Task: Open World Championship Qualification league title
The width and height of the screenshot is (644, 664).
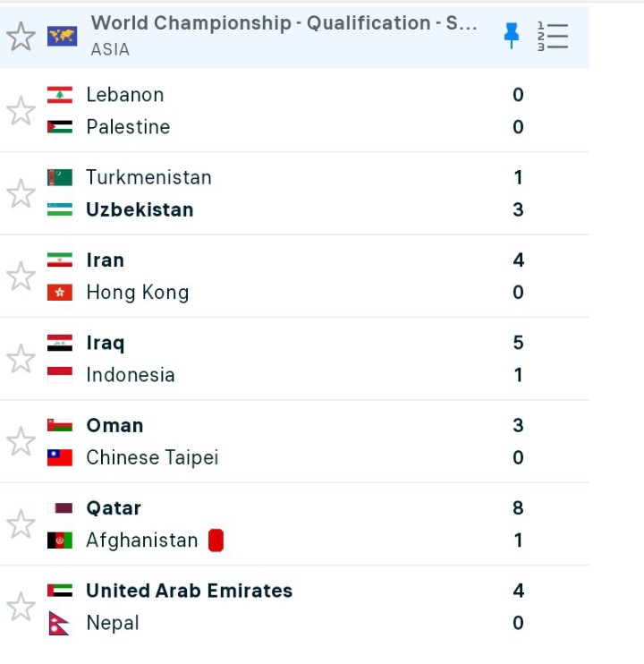Action: click(x=284, y=23)
